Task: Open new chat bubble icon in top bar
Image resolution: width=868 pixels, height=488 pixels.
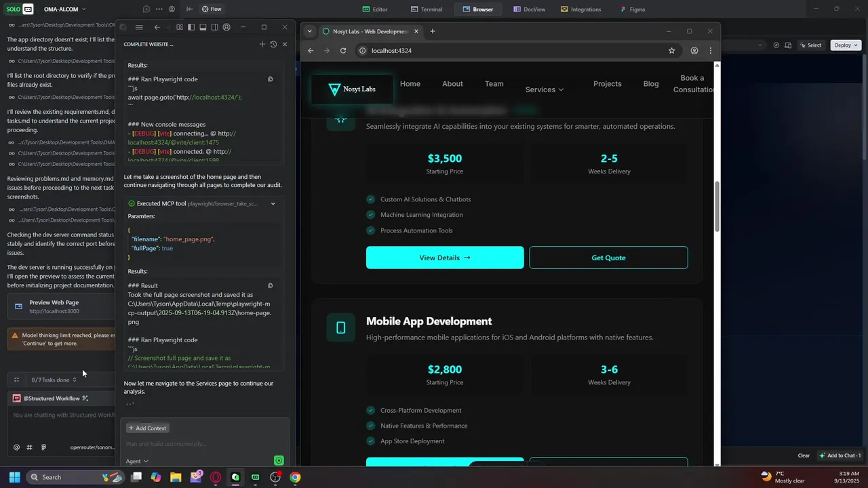Action: tap(146, 9)
